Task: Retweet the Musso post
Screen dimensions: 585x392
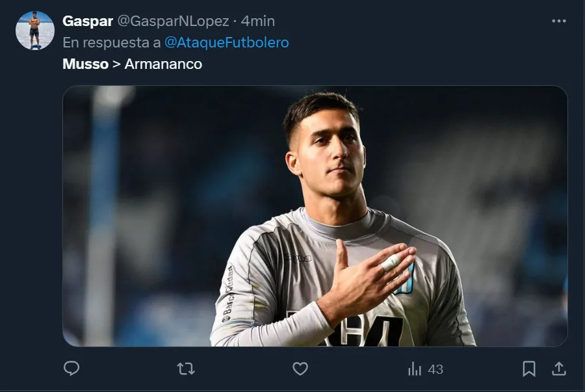Action: (x=186, y=369)
